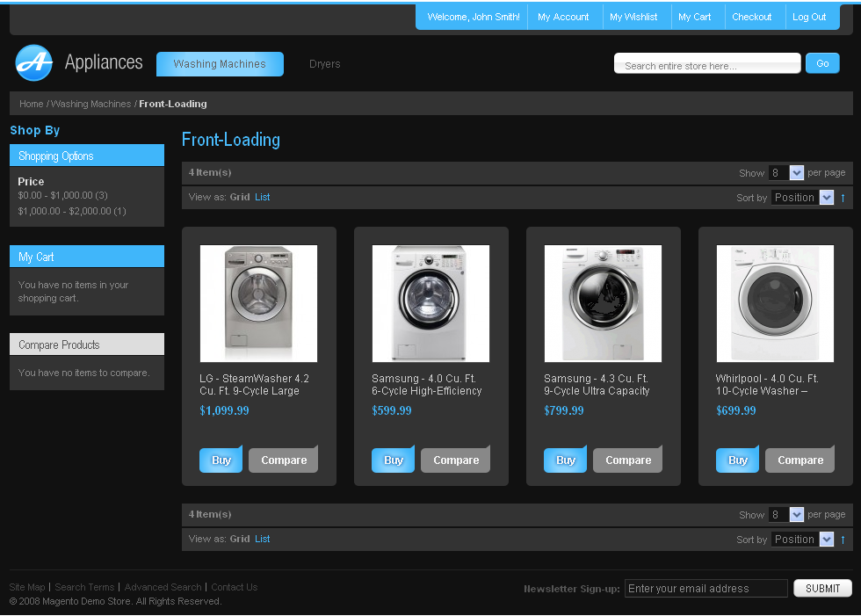861x616 pixels.
Task: Click the LG SteamWasher 4.2 product title
Action: pos(254,385)
